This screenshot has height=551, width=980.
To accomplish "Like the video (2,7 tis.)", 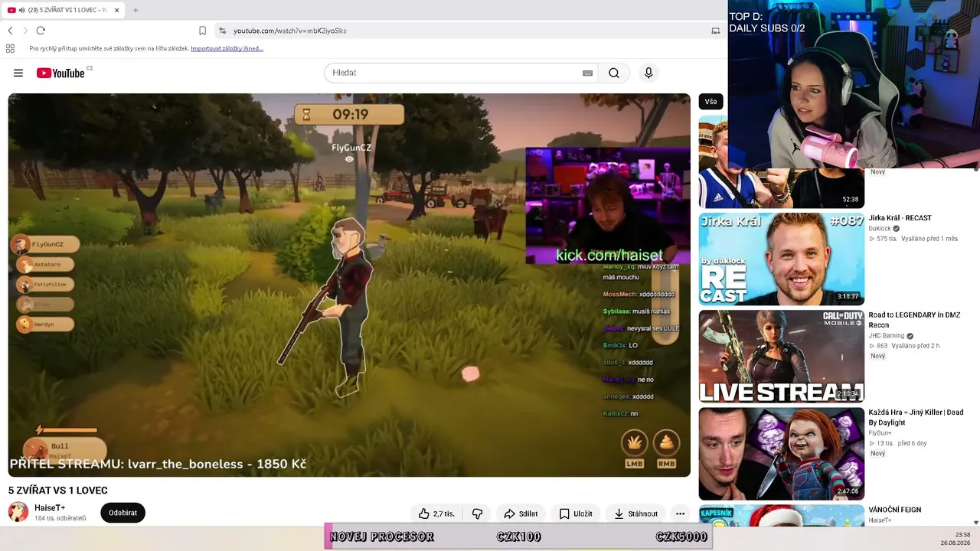I will tap(436, 514).
